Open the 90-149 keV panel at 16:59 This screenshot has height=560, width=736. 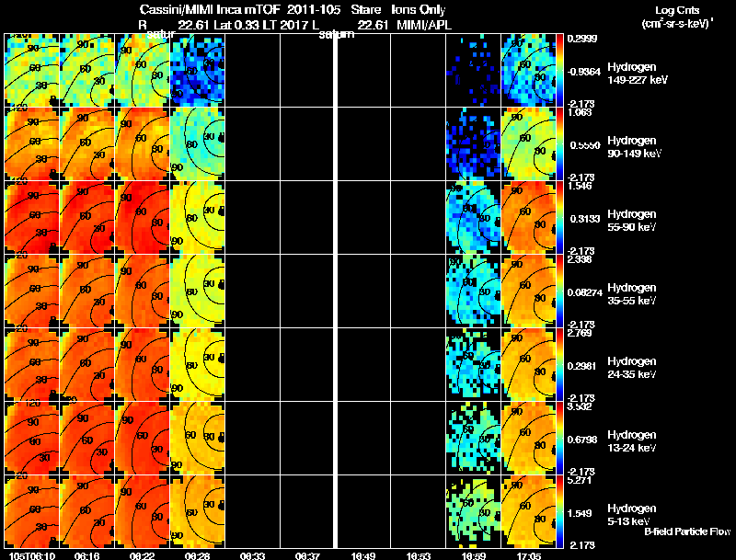474,144
